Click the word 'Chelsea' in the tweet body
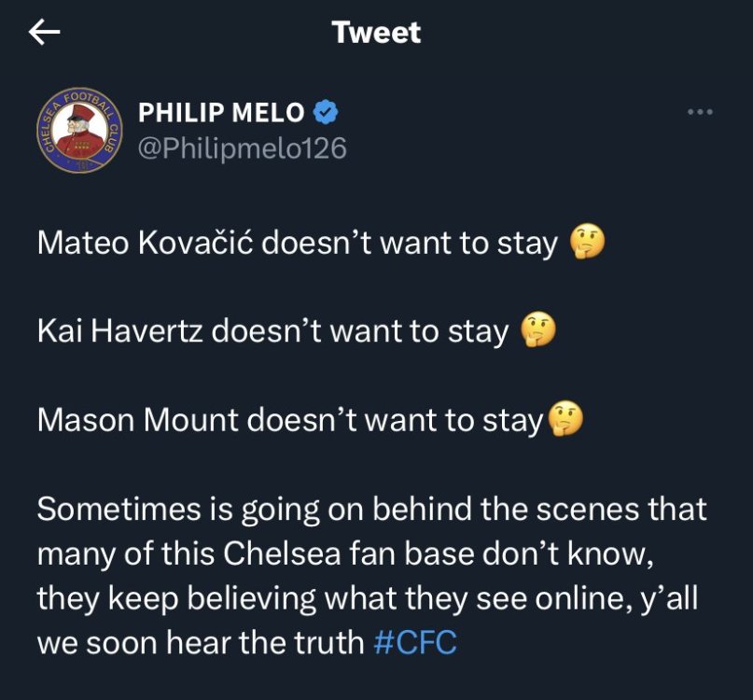Screen dimensions: 753x700 [x=282, y=553]
